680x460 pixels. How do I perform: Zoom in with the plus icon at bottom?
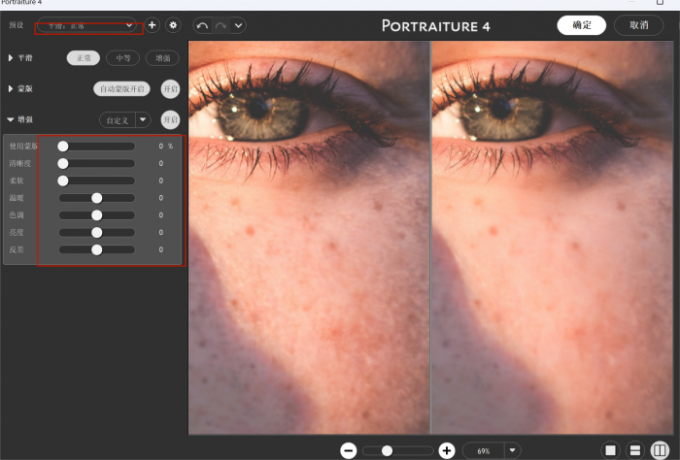447,450
